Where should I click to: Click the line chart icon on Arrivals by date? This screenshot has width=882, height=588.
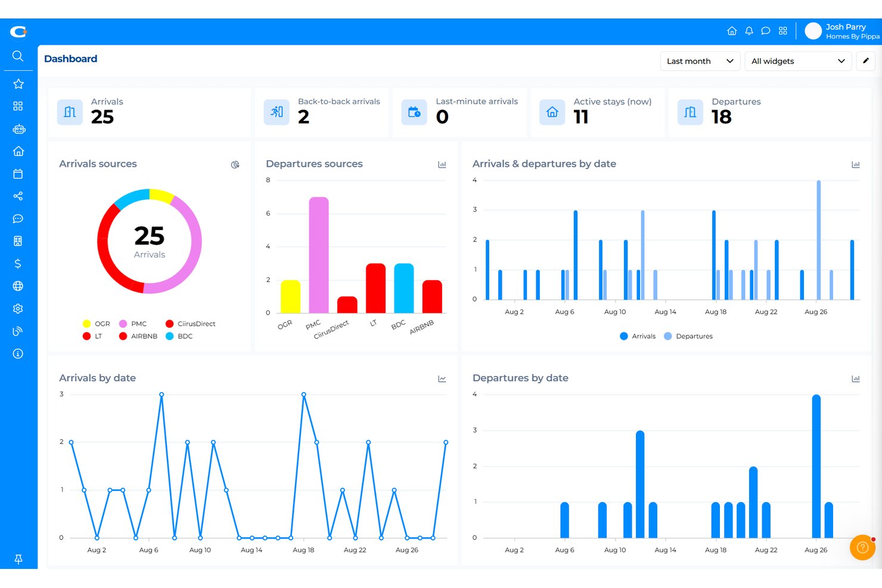click(442, 379)
